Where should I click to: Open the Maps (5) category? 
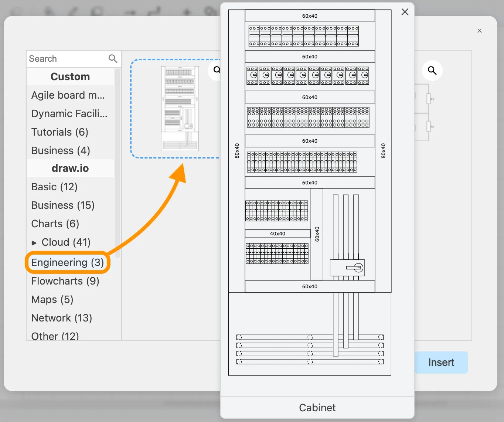(x=52, y=299)
